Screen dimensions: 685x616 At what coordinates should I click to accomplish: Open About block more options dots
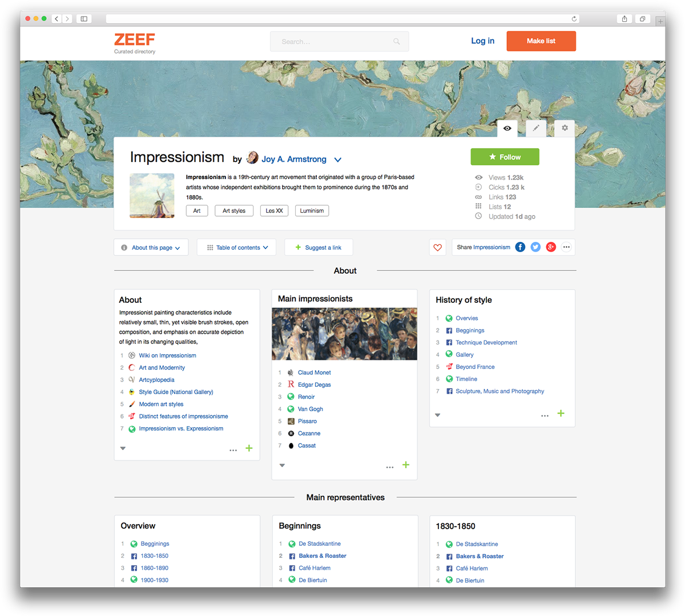pos(233,450)
